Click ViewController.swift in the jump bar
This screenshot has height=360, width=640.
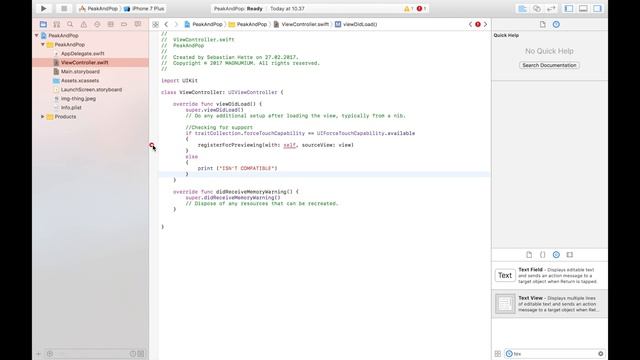click(301, 24)
